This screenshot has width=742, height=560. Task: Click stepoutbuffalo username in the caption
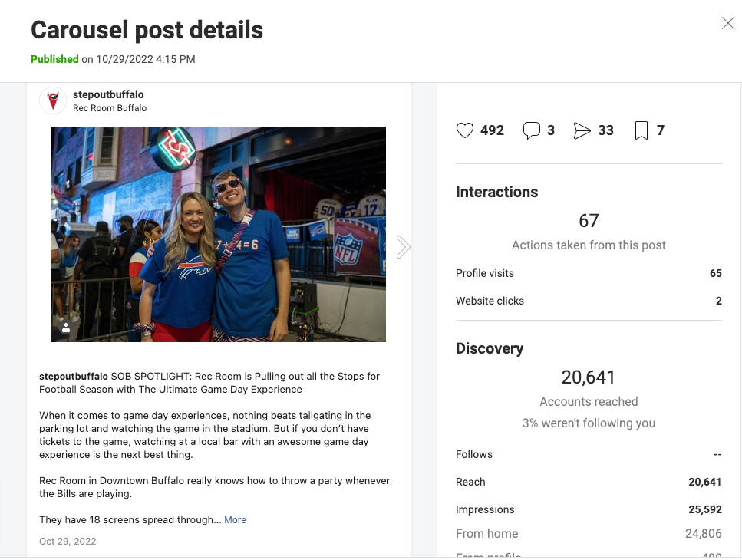click(74, 377)
